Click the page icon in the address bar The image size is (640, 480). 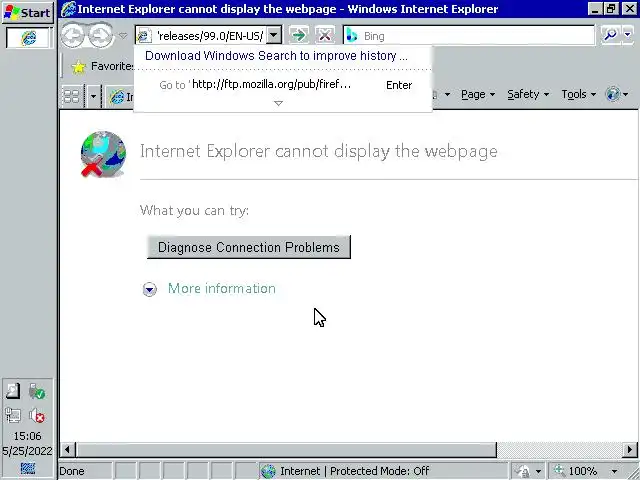coord(144,36)
